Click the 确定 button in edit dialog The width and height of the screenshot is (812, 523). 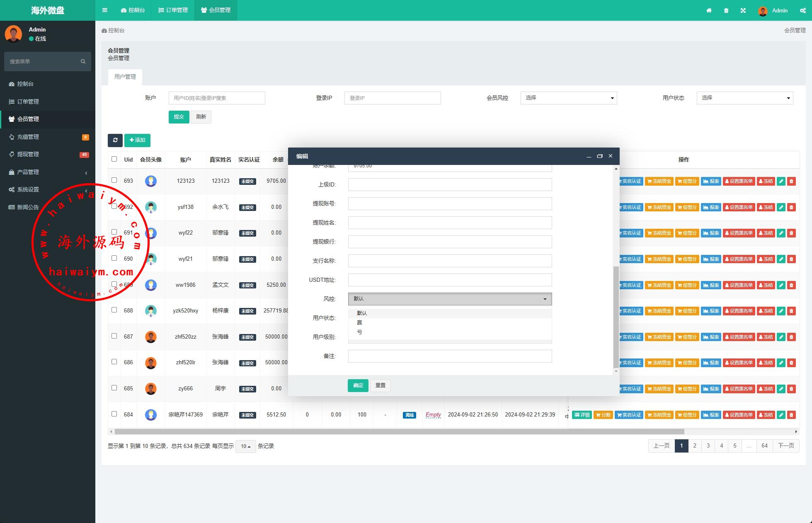click(x=358, y=385)
